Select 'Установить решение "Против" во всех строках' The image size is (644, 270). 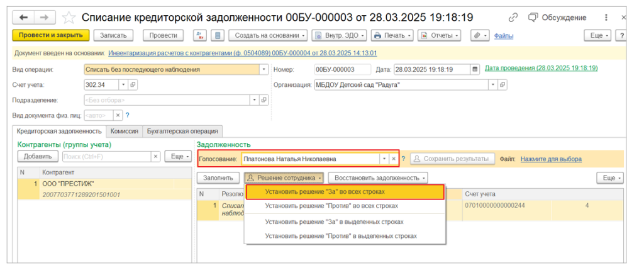click(331, 206)
